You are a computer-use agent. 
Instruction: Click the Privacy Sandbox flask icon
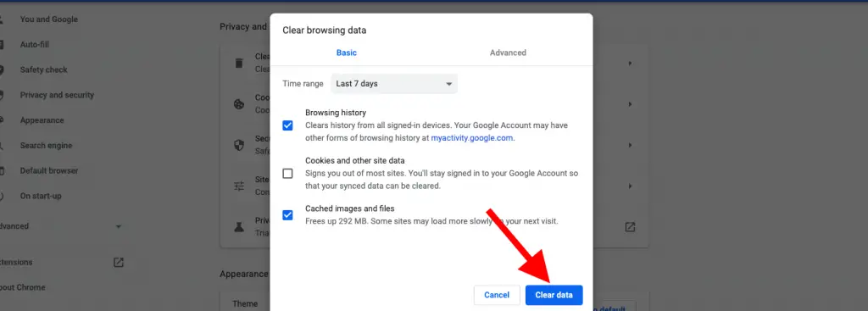(239, 227)
